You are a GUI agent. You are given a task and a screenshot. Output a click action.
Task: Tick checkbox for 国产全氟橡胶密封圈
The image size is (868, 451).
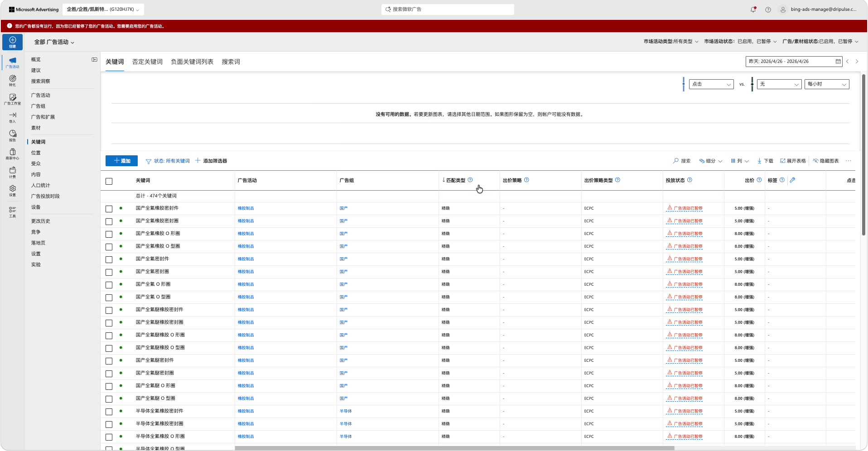tap(109, 221)
